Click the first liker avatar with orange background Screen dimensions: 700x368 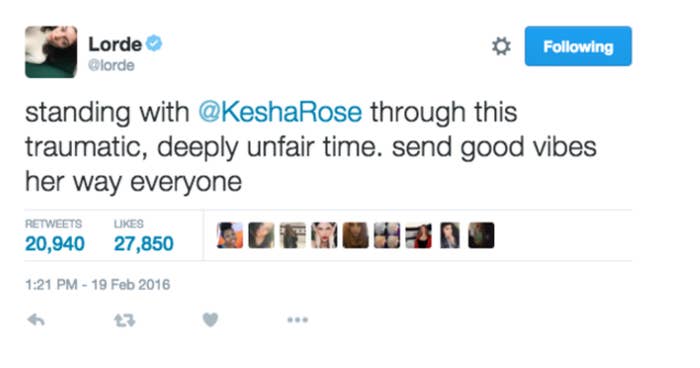coord(230,235)
